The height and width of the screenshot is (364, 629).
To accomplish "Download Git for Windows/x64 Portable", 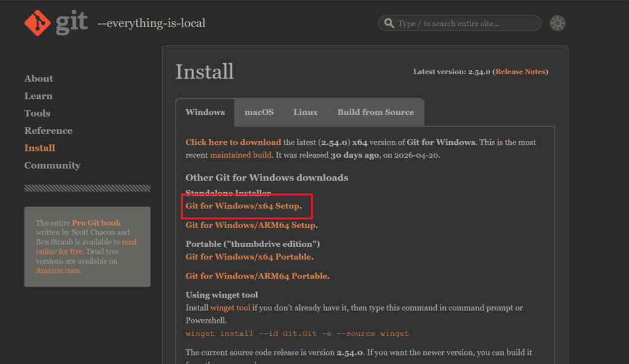I will coord(249,257).
